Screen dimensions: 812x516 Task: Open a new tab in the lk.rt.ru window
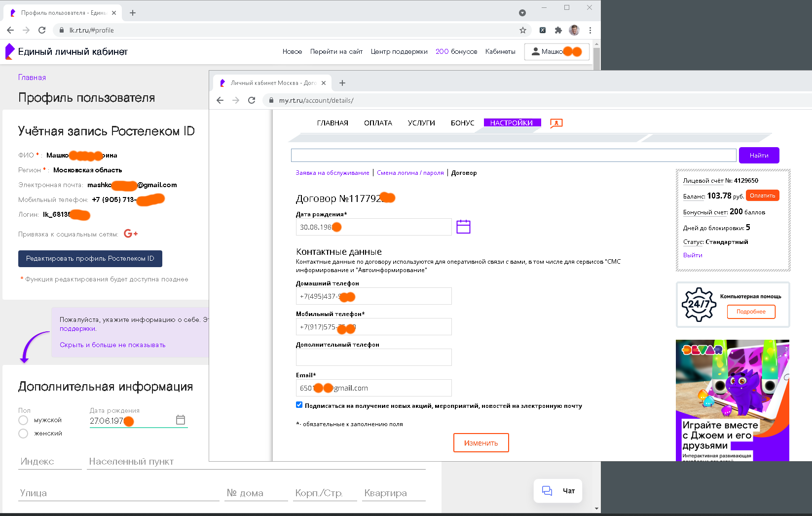pos(133,13)
